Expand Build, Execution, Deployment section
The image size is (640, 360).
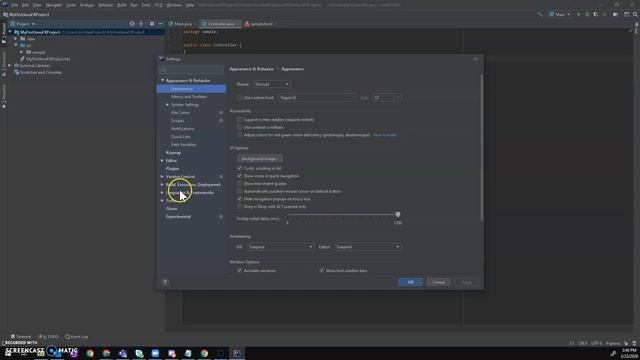coord(162,184)
